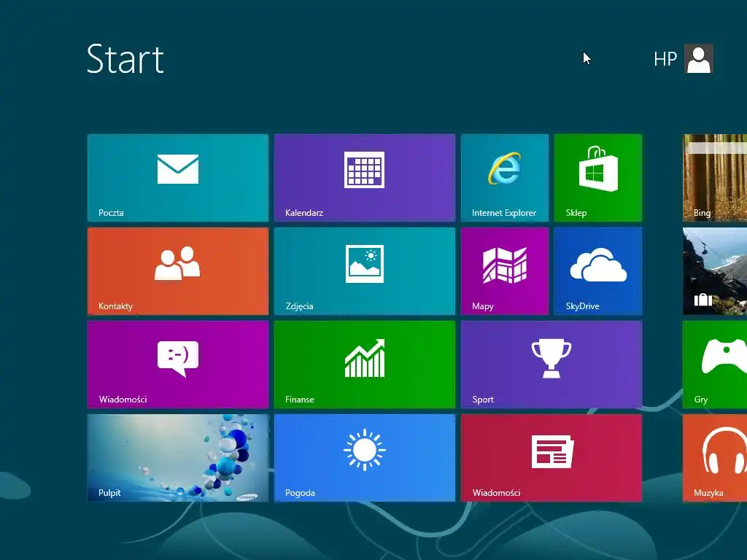Open the Bing forest tile
747x560 pixels.
[715, 178]
